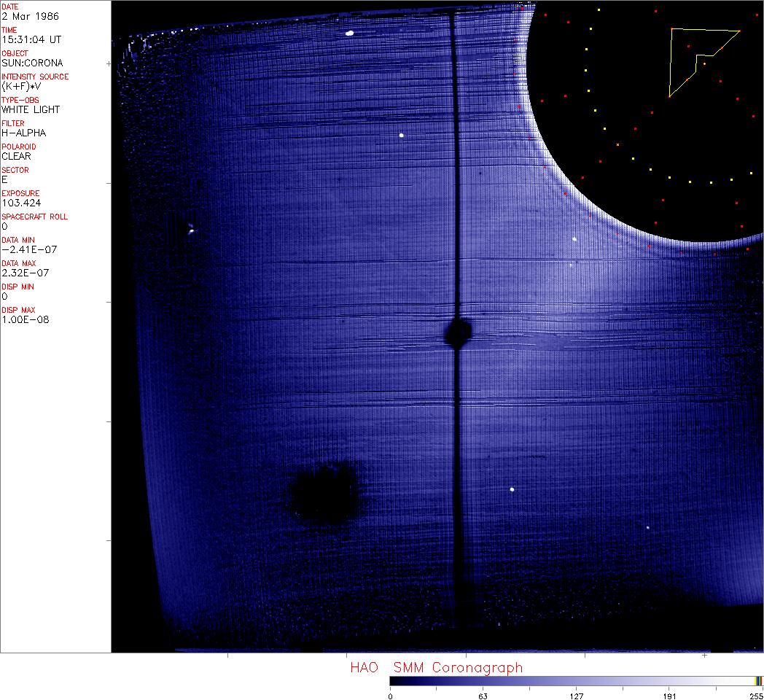The image size is (764, 700).
Task: Click the HAO SMM Coronagraph title
Action: coord(436,667)
